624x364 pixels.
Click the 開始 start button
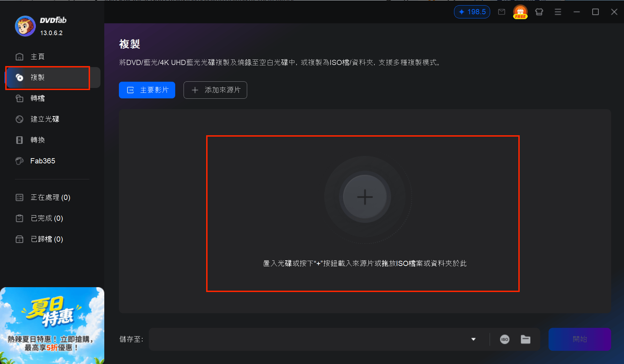[x=580, y=339]
